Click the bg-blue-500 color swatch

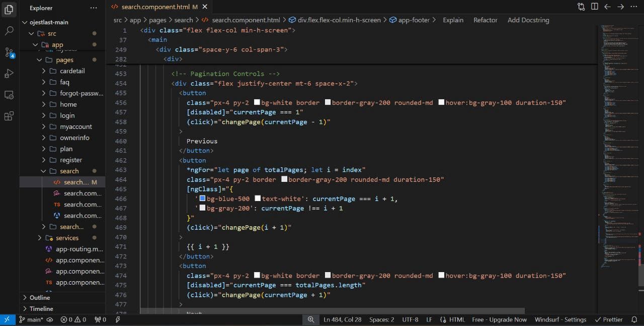coord(202,199)
